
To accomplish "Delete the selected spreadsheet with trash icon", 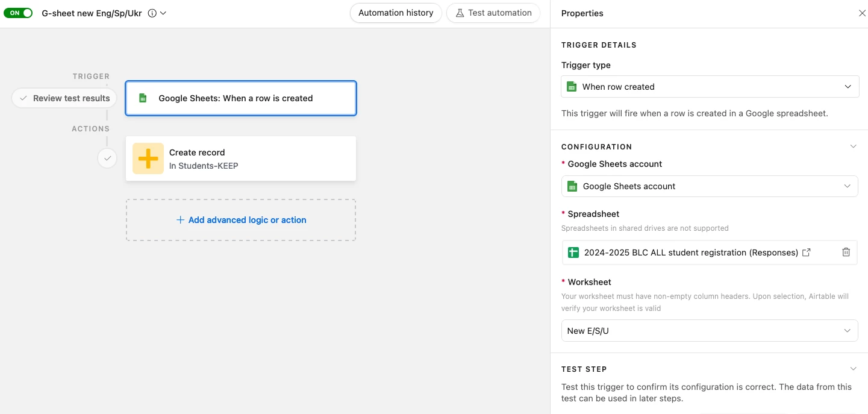I will point(846,252).
